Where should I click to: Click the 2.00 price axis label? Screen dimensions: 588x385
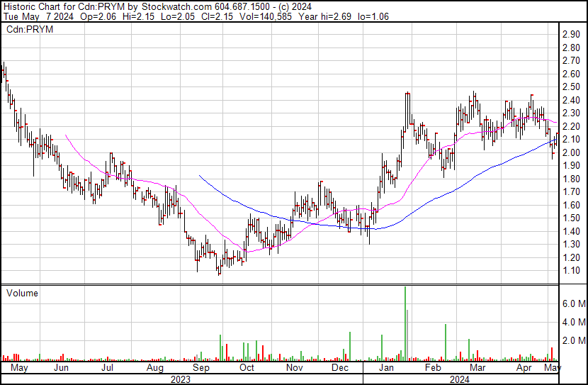point(571,152)
